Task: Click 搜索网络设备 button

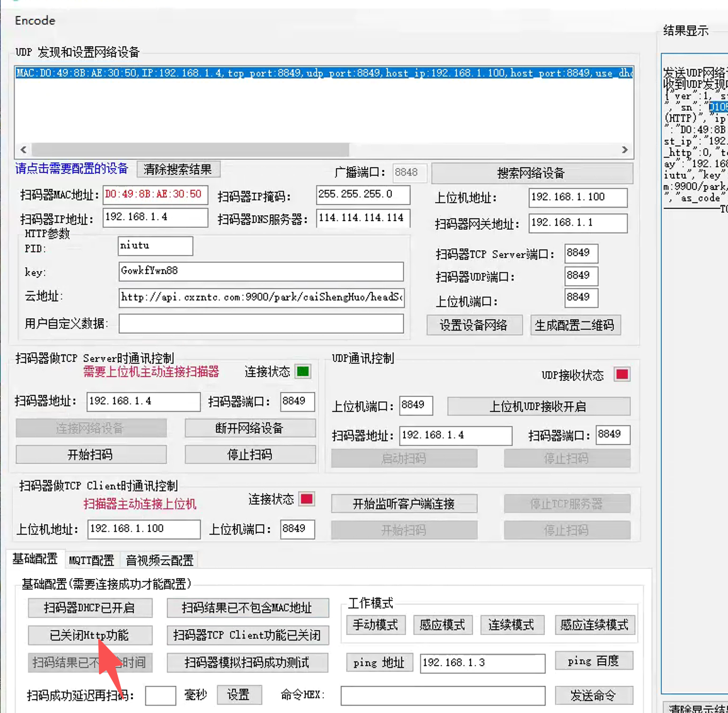Action: click(531, 173)
